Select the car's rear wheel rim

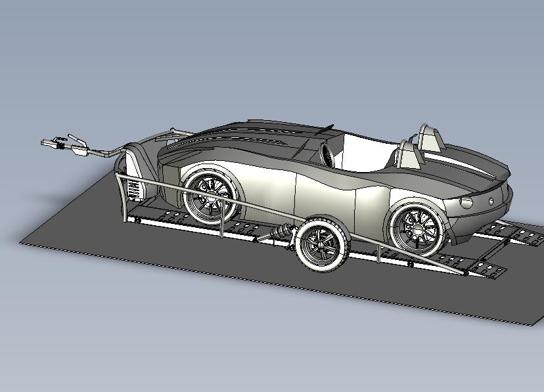point(417,228)
